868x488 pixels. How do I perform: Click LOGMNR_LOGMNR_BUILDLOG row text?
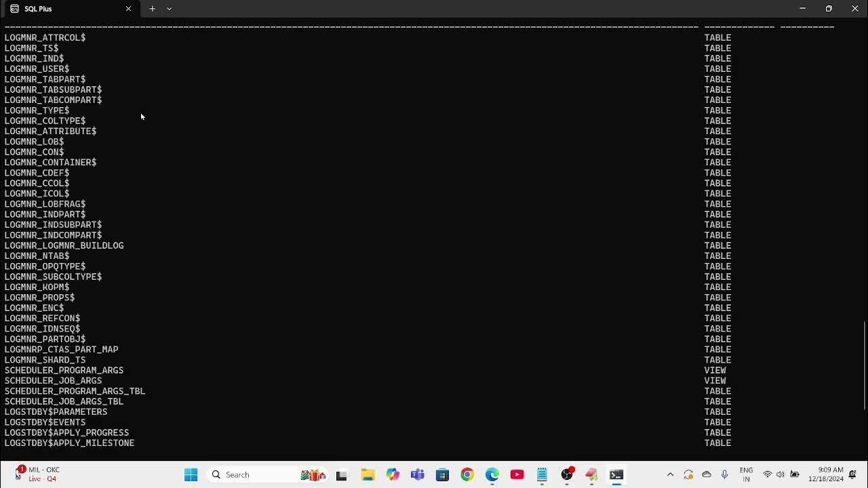64,246
